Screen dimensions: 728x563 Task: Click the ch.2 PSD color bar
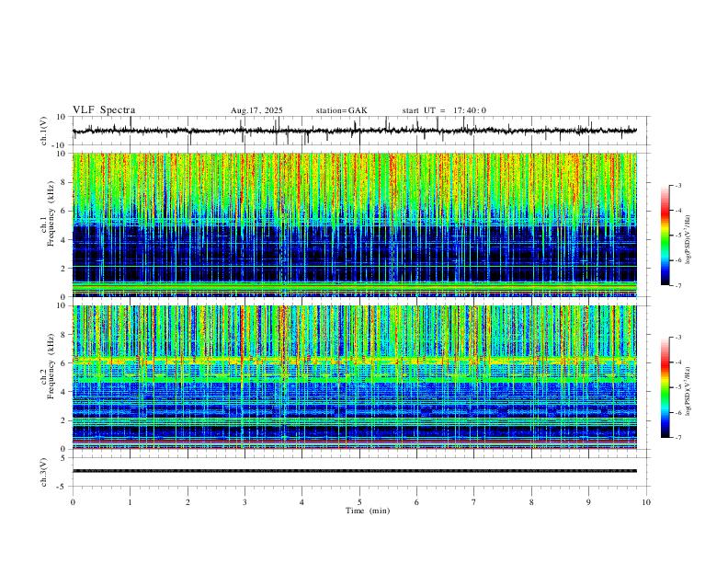[x=665, y=387]
